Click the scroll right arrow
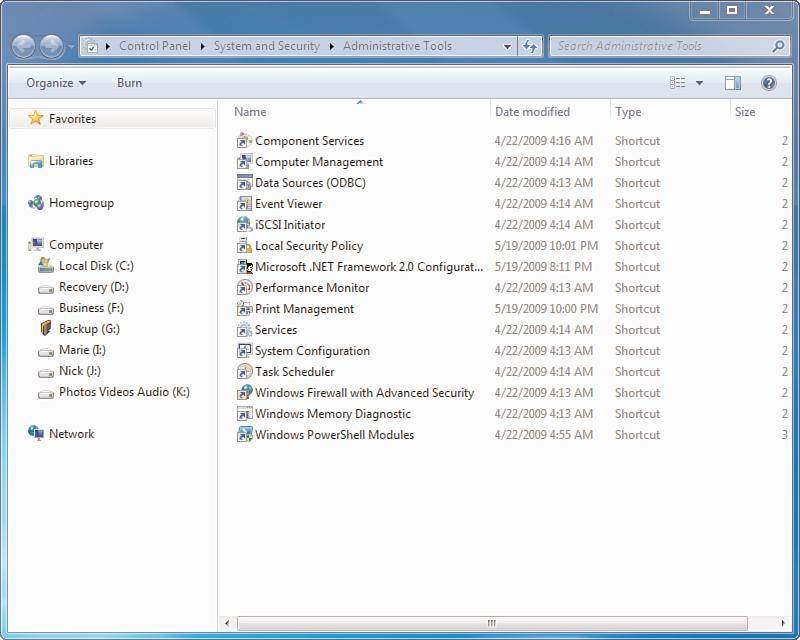The height and width of the screenshot is (640, 800). click(783, 623)
